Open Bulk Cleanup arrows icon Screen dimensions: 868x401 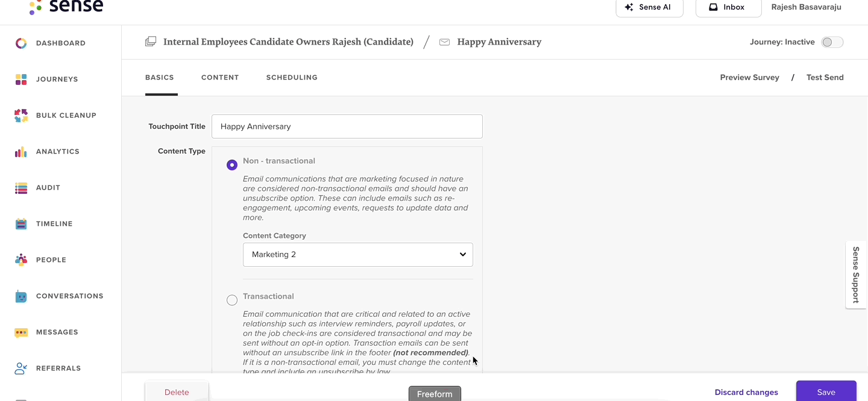[x=21, y=116]
